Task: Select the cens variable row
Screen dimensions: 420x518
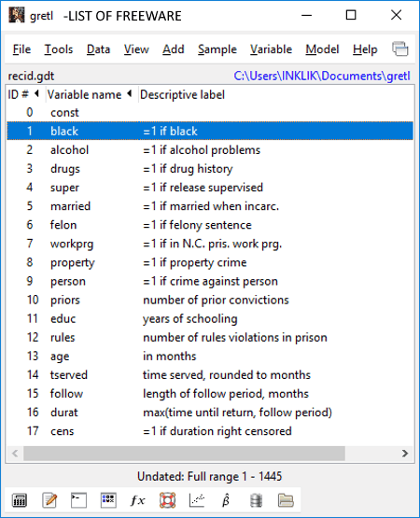Action: pyautogui.click(x=210, y=431)
